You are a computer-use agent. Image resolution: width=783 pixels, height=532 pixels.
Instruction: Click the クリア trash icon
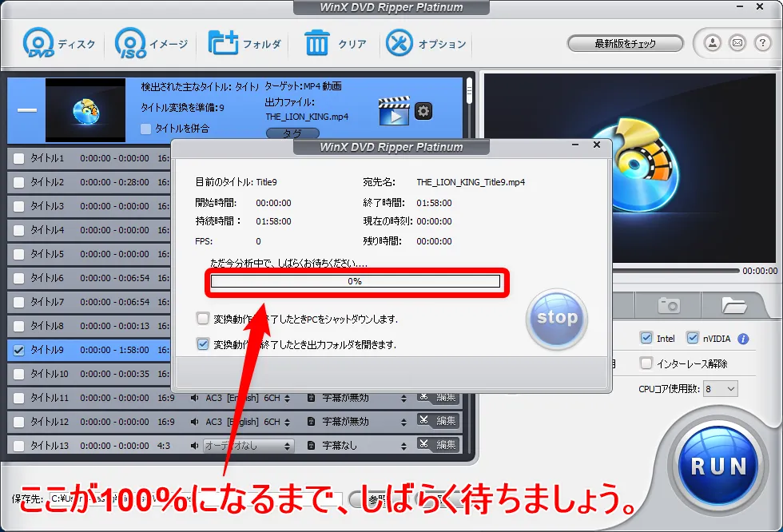click(316, 43)
